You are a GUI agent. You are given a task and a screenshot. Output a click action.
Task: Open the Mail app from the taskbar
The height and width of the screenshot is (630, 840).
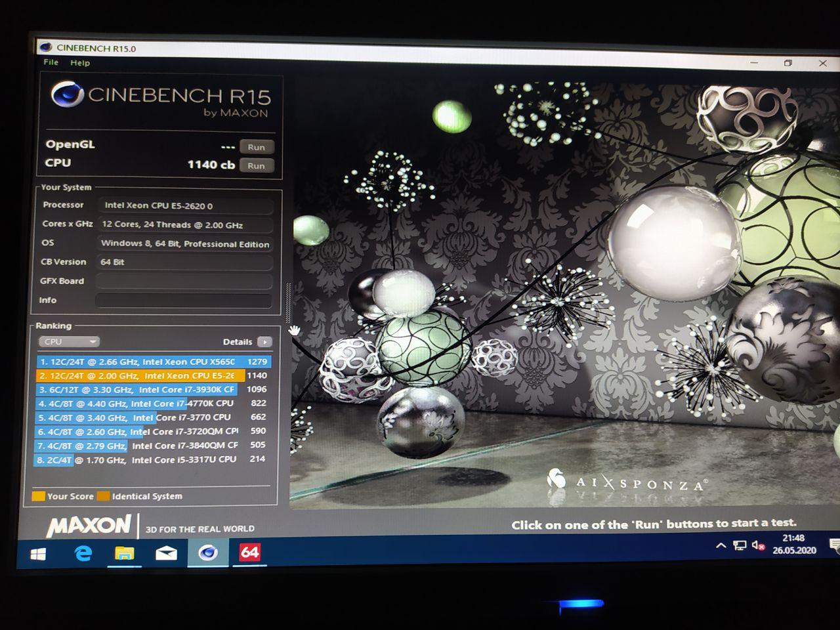(x=166, y=553)
